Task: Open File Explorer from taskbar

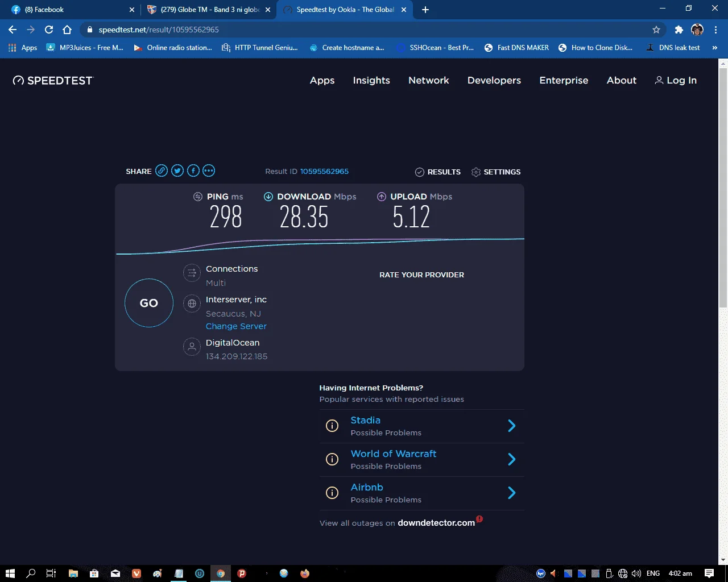Action: [x=73, y=573]
